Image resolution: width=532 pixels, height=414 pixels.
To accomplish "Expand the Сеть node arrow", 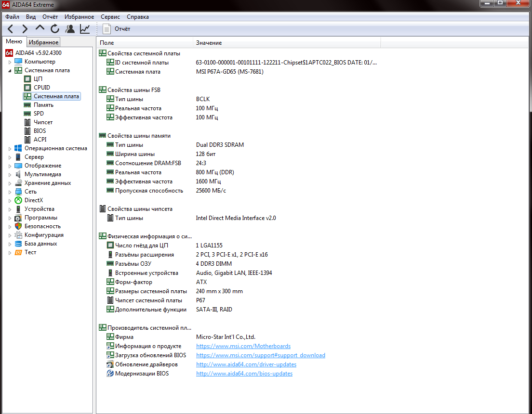I will point(10,192).
